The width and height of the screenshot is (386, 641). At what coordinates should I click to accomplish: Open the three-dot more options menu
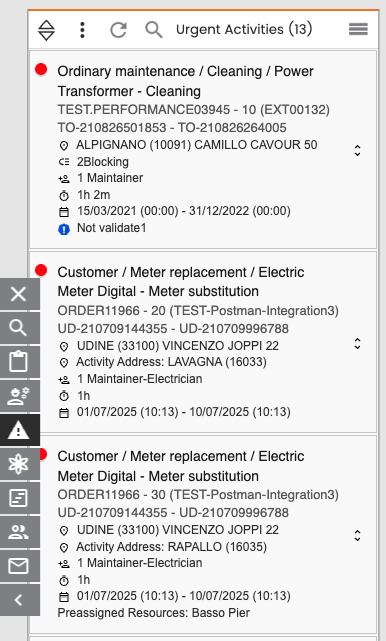click(82, 30)
